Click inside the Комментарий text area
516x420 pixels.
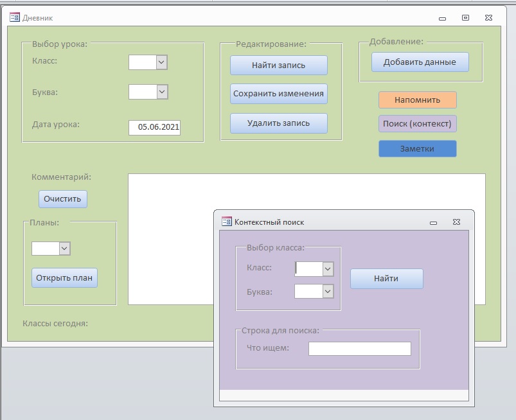click(x=307, y=239)
